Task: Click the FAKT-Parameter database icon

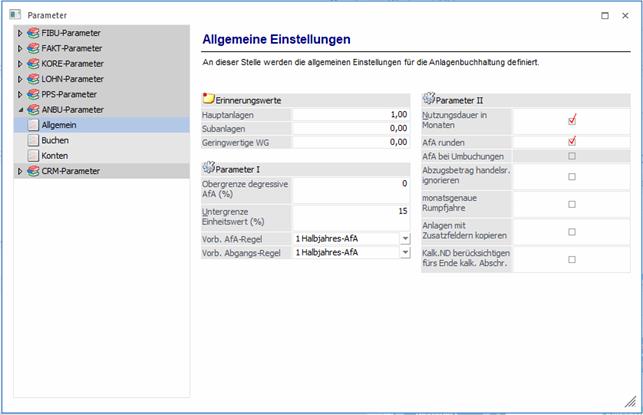Action: click(33, 48)
